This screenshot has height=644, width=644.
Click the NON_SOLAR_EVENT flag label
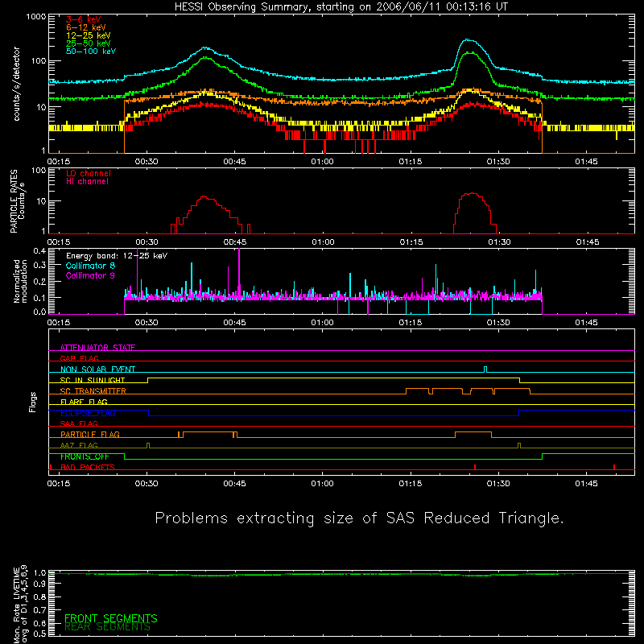point(97,369)
